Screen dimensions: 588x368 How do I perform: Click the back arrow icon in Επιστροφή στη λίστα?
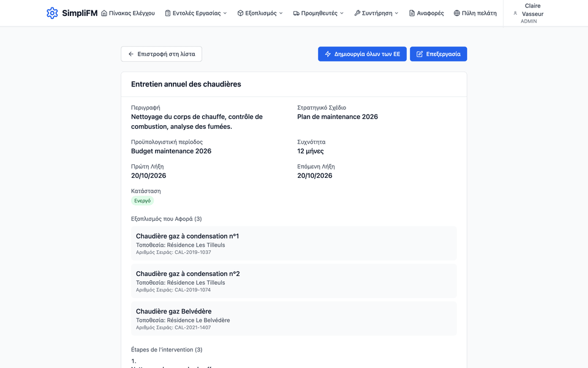pos(131,54)
